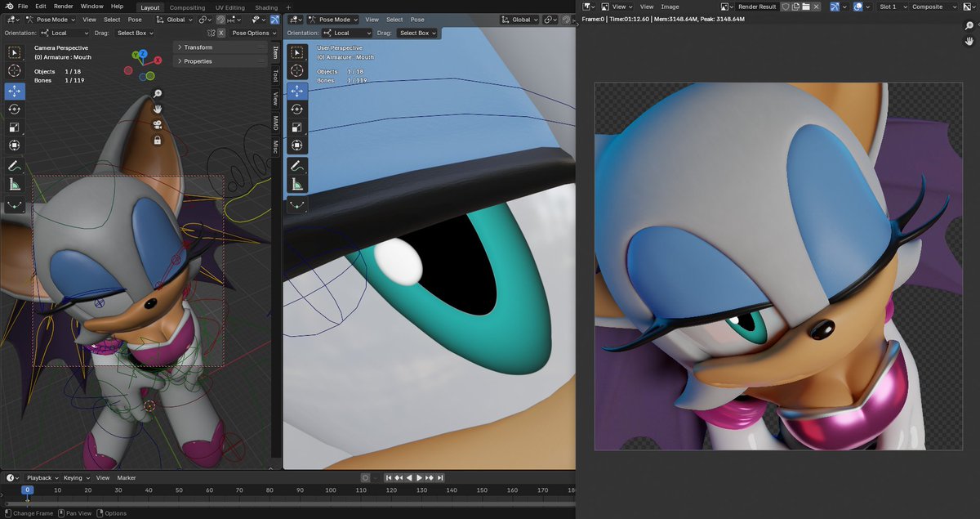
Task: Click the current frame 0 marker on timeline
Action: click(27, 490)
